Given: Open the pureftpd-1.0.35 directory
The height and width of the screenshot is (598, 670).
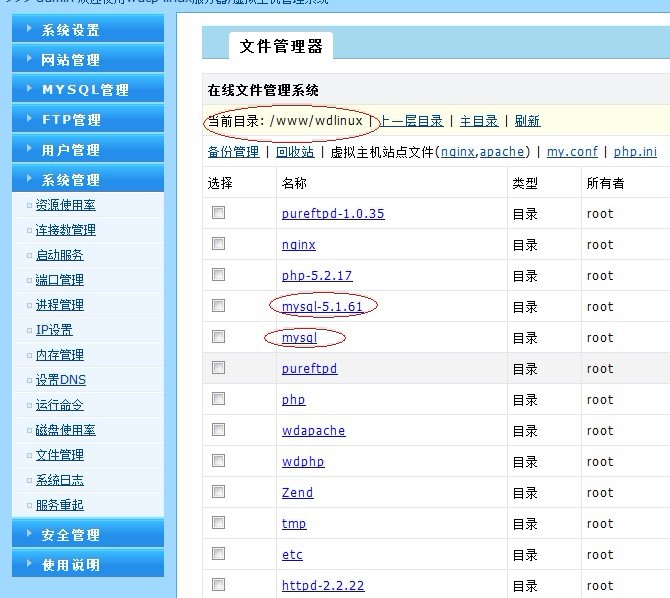Looking at the screenshot, I should click(333, 213).
